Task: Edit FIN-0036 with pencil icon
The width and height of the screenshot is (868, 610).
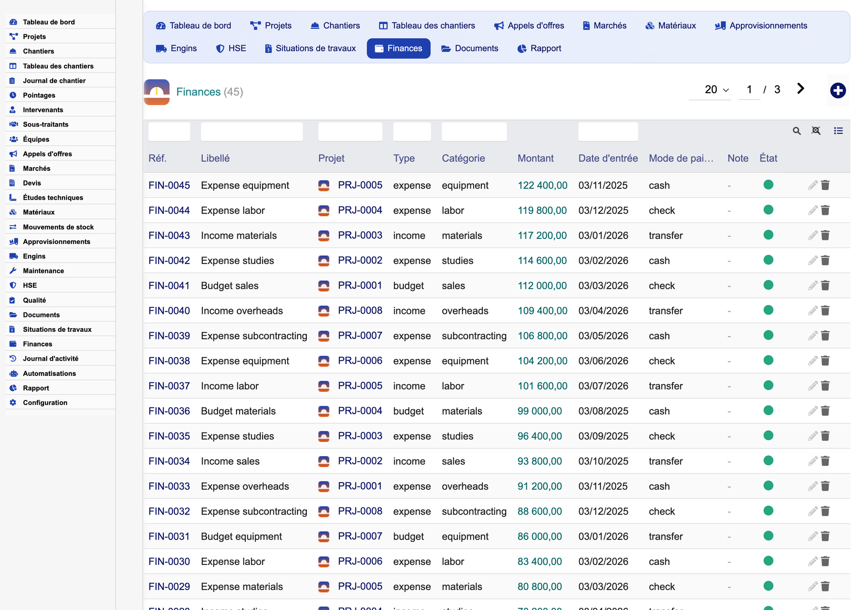Action: point(813,411)
